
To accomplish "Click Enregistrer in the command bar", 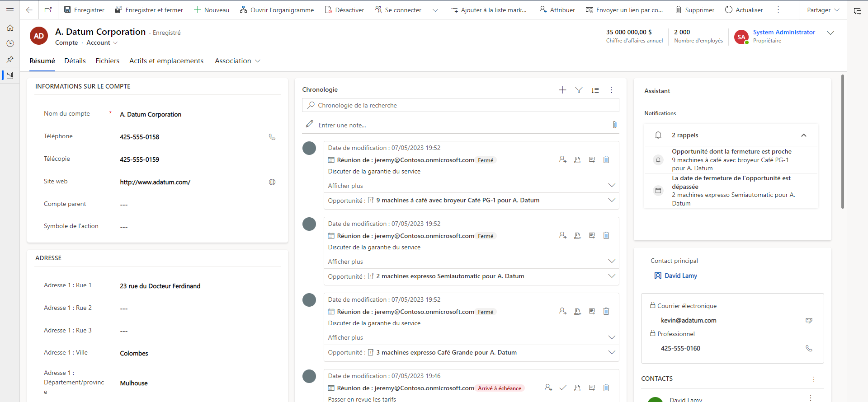I will click(84, 10).
